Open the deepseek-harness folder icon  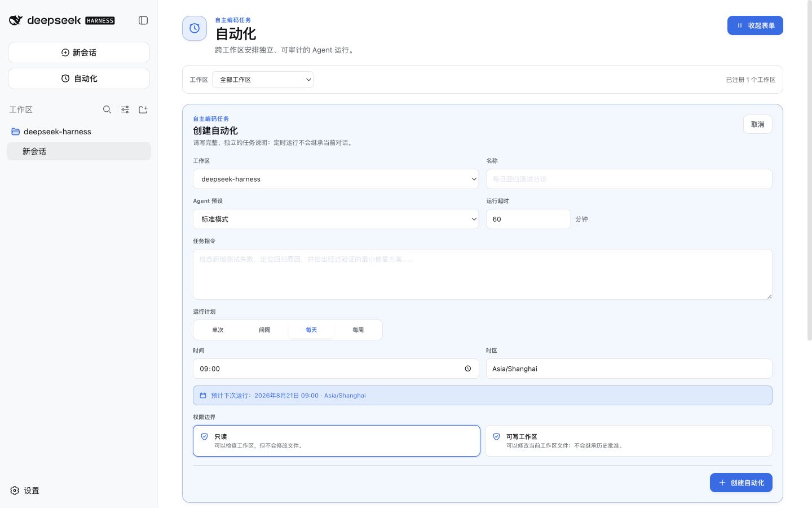click(x=16, y=132)
